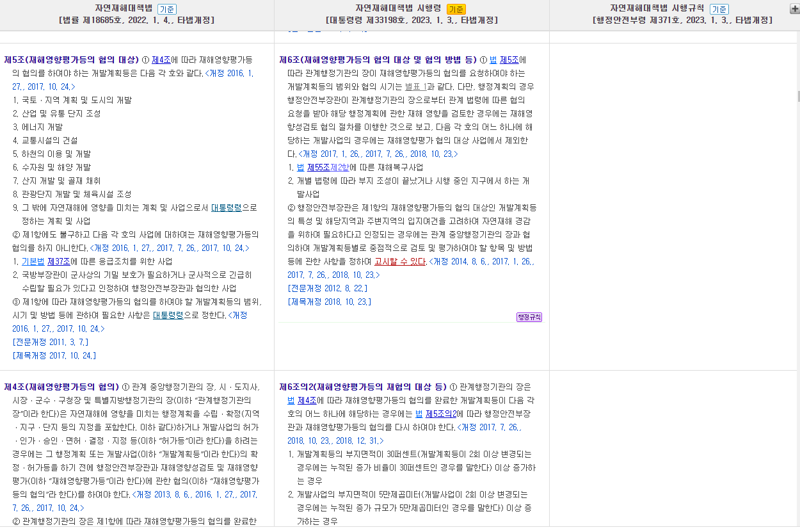Click text [대통령령 제33198호, 2023. 1. 3., 타법개정]
800x532 pixels.
pyautogui.click(x=412, y=20)
